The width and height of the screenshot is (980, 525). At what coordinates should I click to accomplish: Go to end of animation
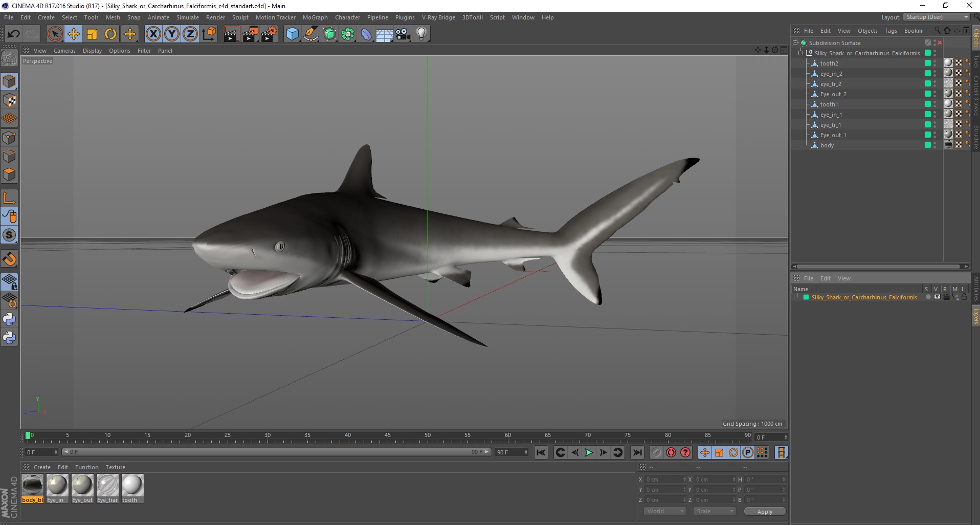[637, 452]
